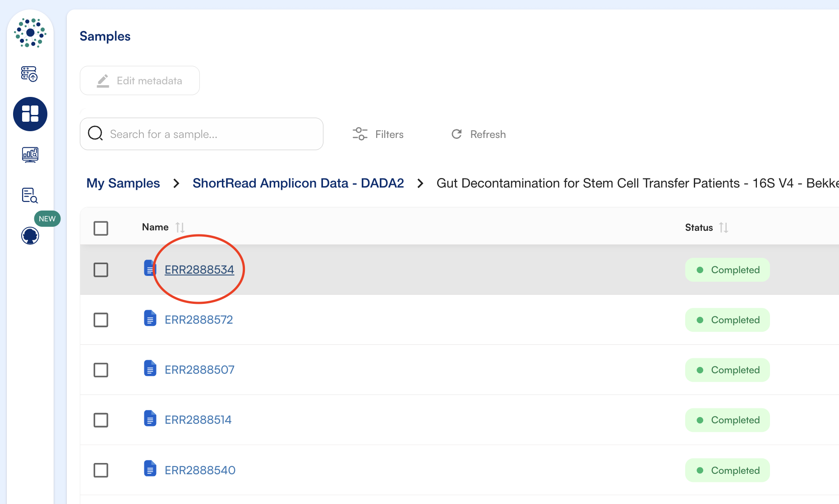Check the box for ERR2888514
Image resolution: width=839 pixels, height=504 pixels.
tap(101, 420)
